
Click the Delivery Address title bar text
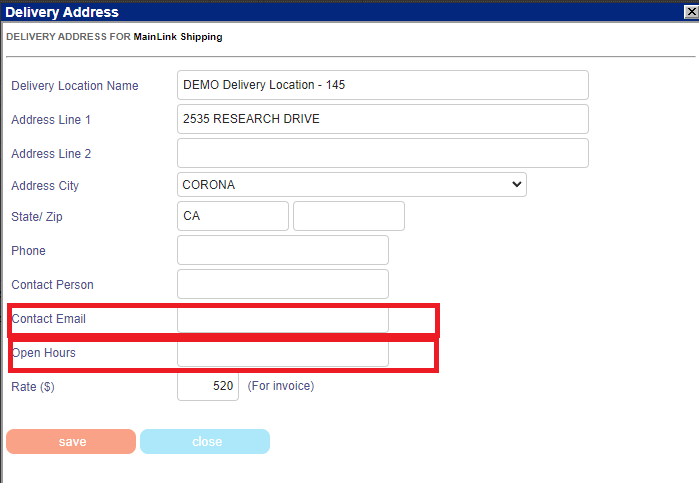pos(62,12)
